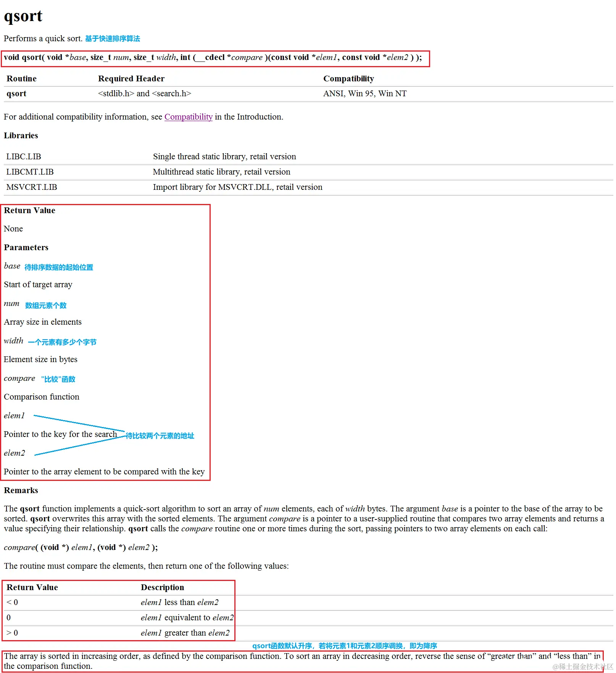Click the first 'Return Value' section heading

[x=29, y=210]
